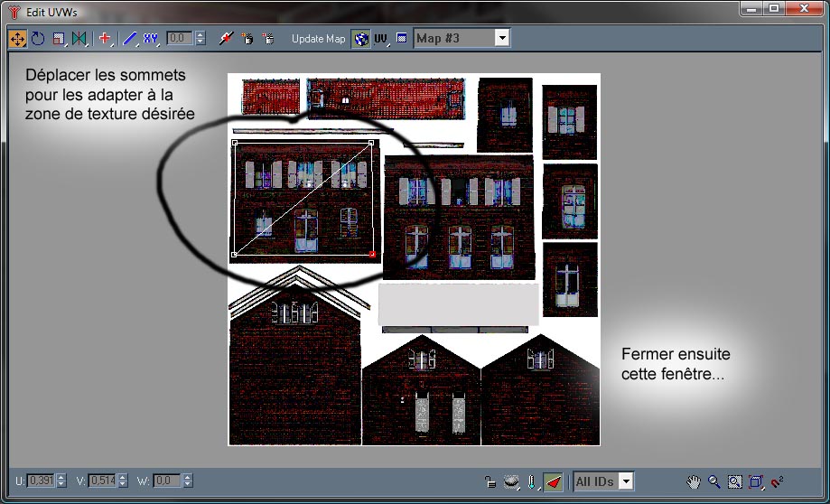
Task: Click the Mirror horizontal tool
Action: (79, 39)
